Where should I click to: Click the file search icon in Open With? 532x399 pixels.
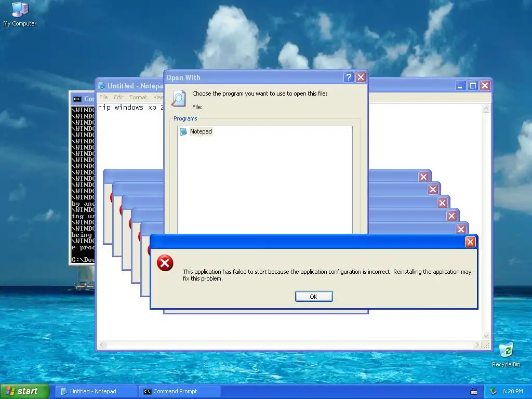pos(179,98)
